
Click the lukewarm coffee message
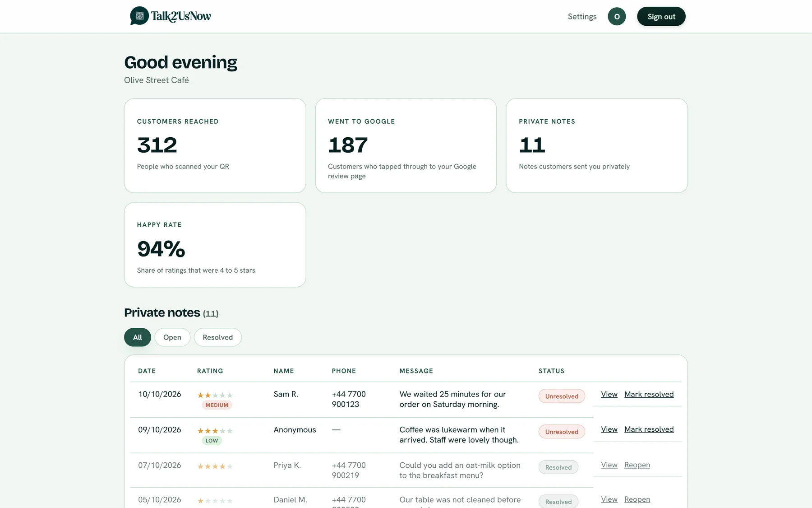click(x=459, y=435)
